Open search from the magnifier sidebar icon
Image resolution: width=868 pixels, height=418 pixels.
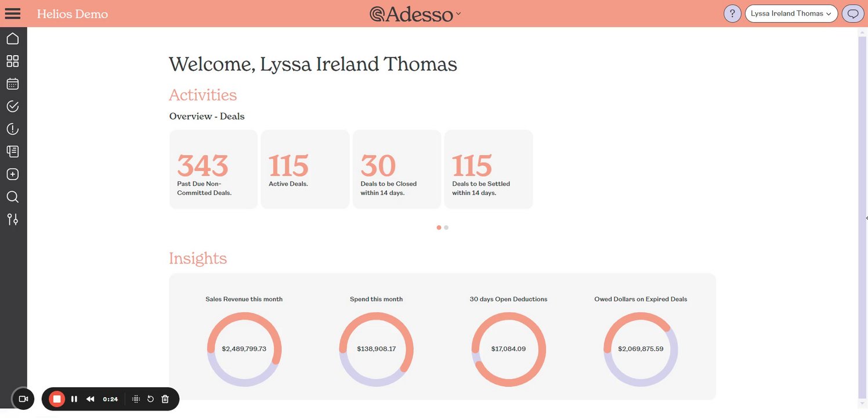click(13, 197)
